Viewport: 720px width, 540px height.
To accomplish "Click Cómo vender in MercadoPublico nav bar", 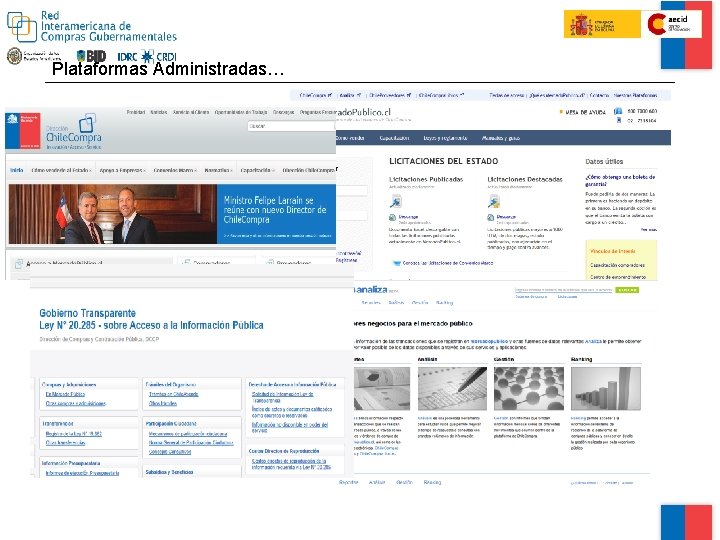I will click(350, 138).
